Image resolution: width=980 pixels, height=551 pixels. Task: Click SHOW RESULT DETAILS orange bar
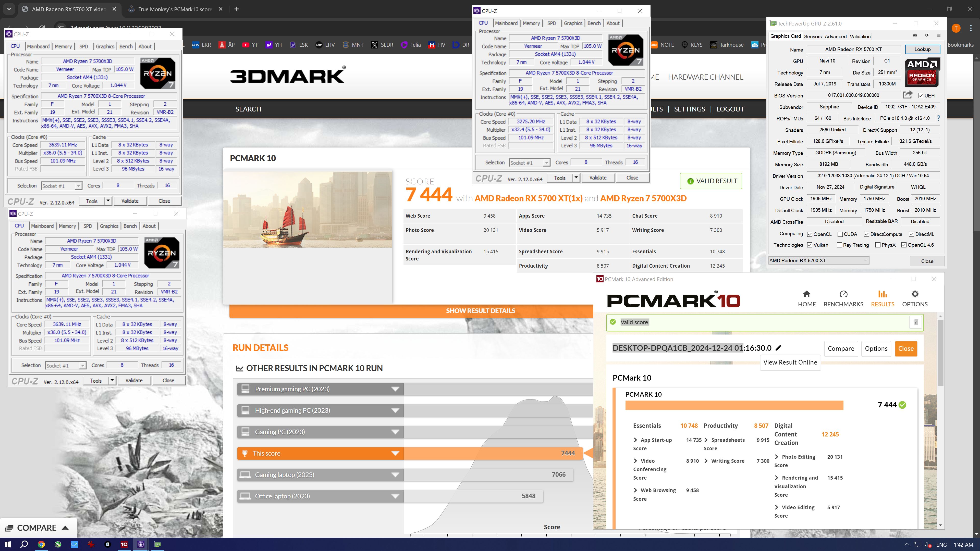(411, 311)
